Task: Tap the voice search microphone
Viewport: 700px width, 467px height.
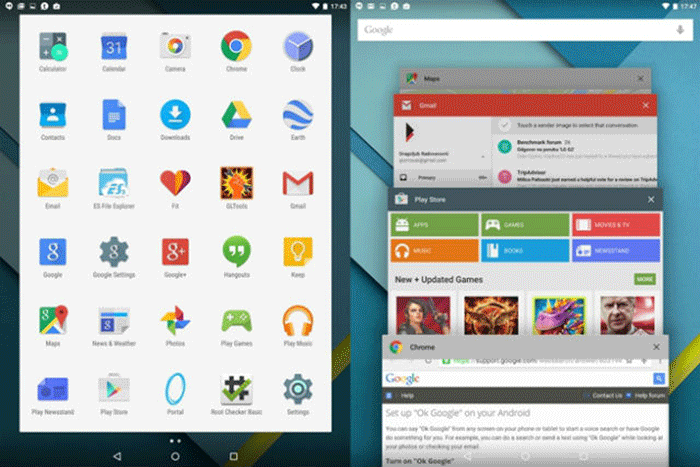Action: (x=680, y=30)
